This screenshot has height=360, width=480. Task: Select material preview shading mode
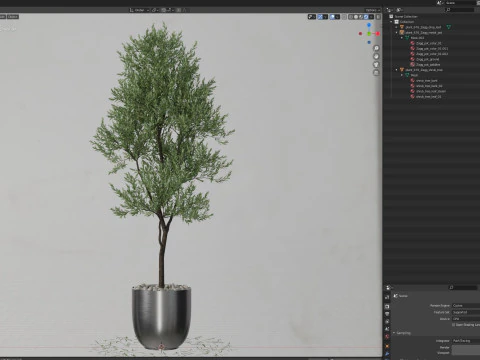pyautogui.click(x=361, y=17)
